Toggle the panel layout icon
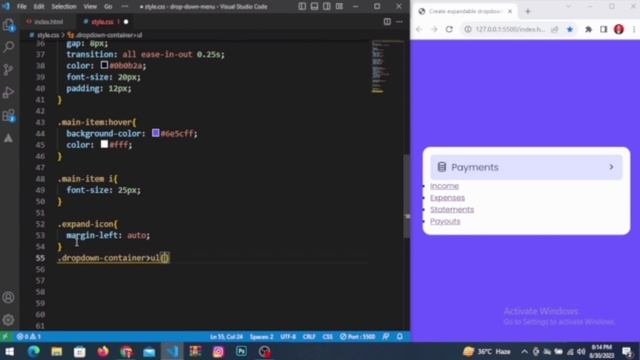The image size is (640, 360). coord(314,7)
